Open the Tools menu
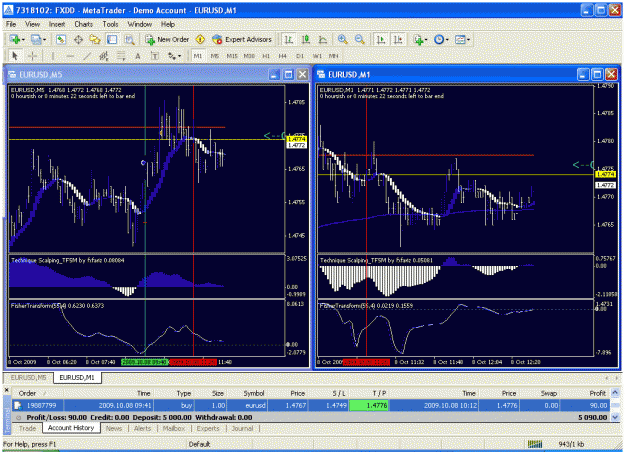Viewport: 625px width, 452px height. 110,24
